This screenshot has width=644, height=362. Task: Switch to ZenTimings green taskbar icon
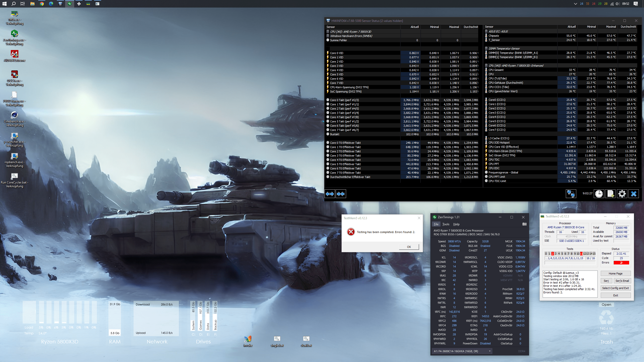coord(70,4)
